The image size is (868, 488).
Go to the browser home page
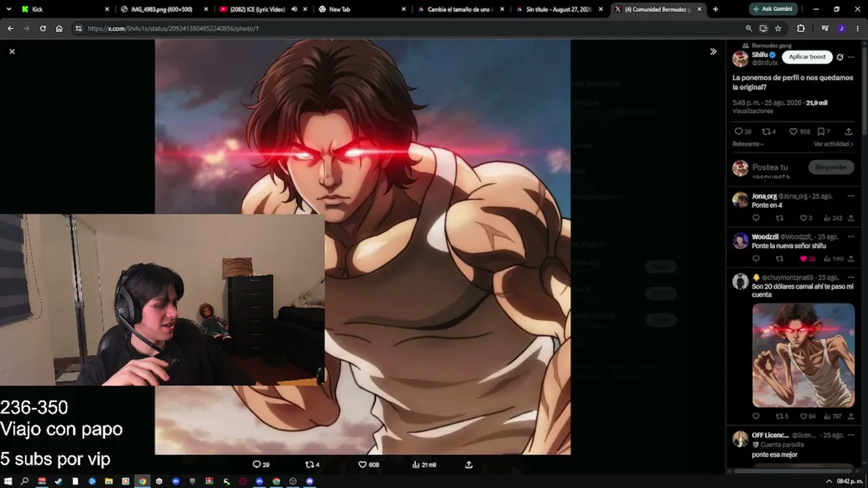coord(59,28)
